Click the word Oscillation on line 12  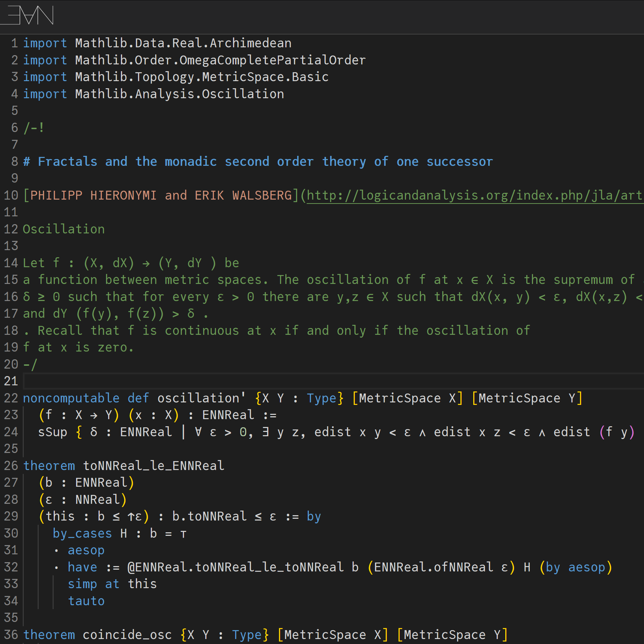64,229
